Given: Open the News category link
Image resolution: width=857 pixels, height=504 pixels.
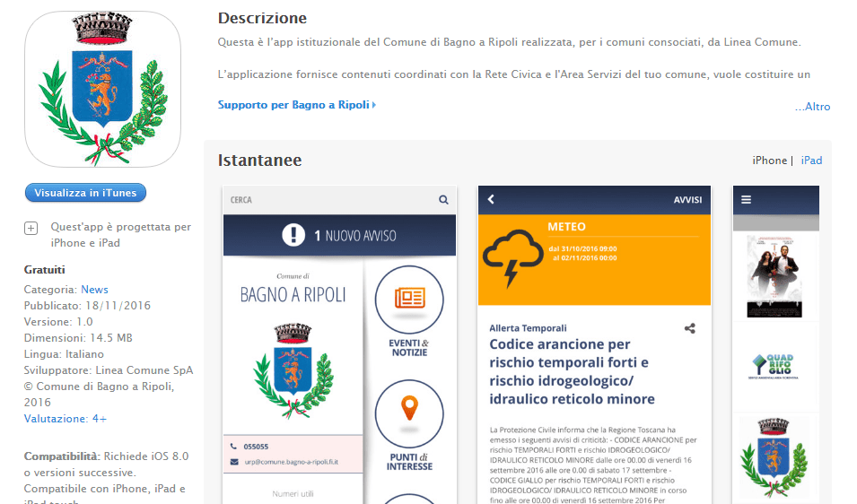Looking at the screenshot, I should click(x=94, y=290).
